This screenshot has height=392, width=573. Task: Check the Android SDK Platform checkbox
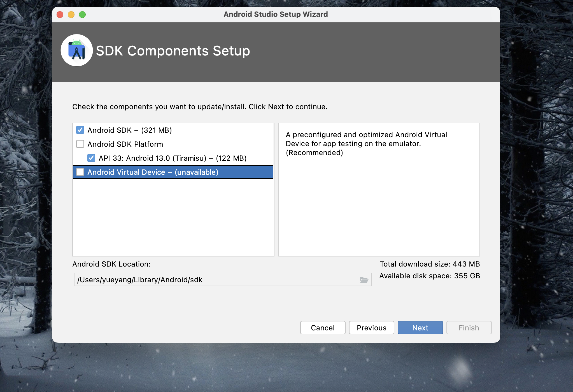[80, 144]
